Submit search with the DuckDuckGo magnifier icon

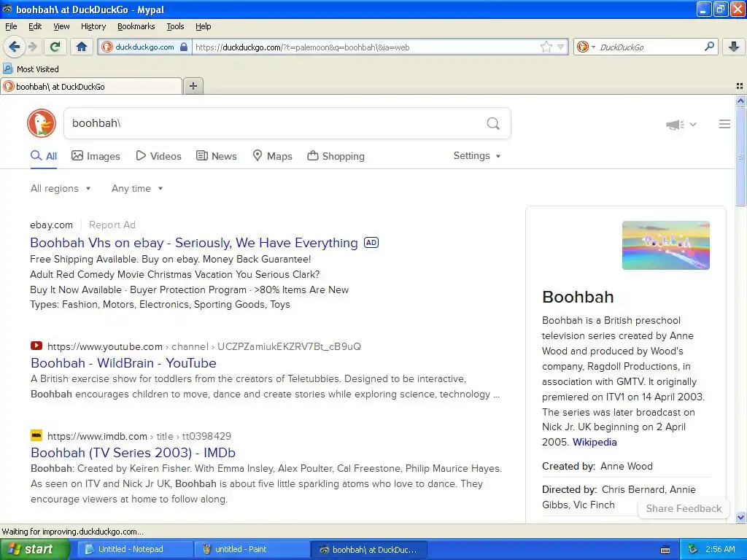tap(493, 123)
